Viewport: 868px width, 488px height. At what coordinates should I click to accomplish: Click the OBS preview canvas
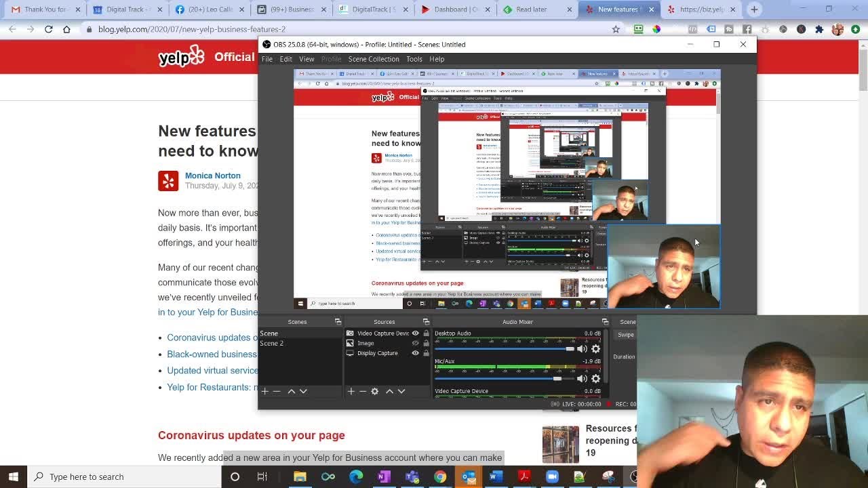click(x=507, y=189)
